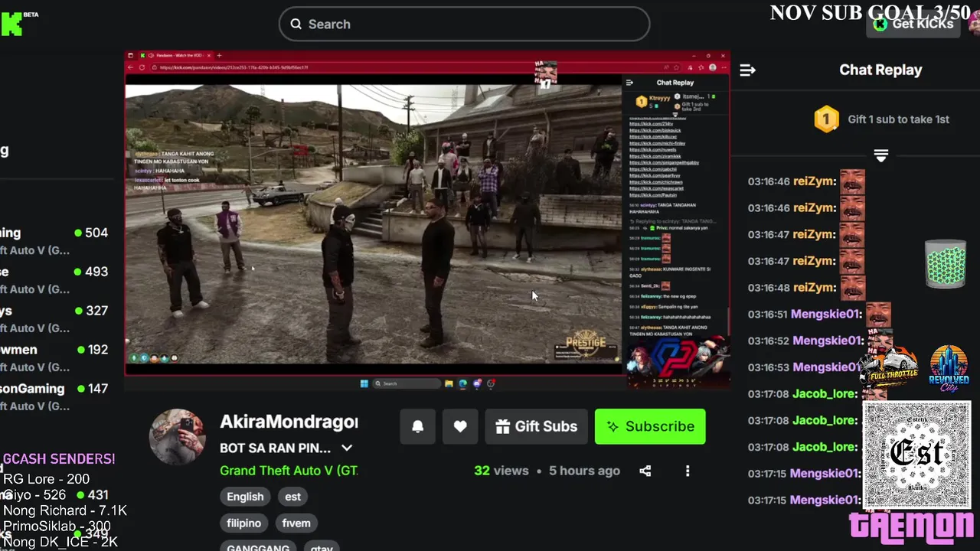This screenshot has width=980, height=551.
Task: Open Edge browser icon in video taskbar
Action: click(x=462, y=383)
